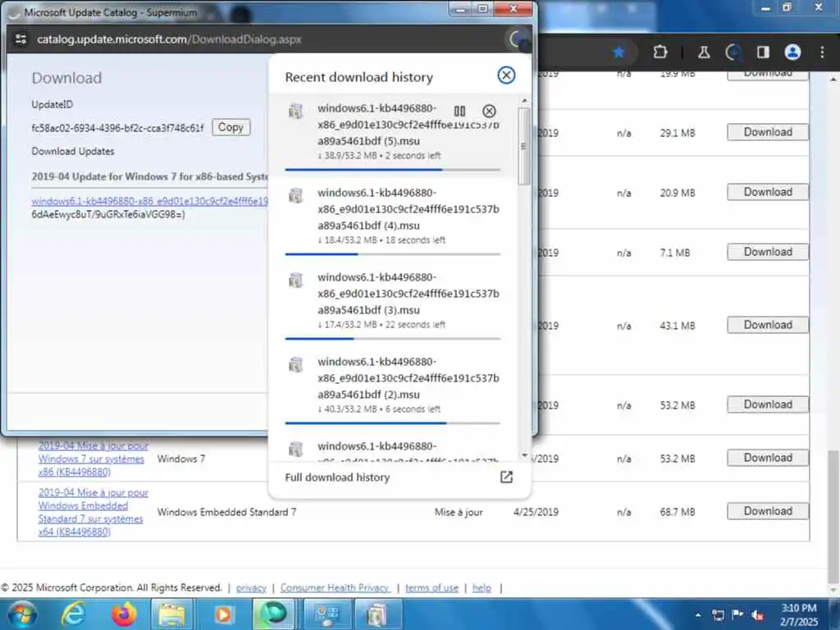Bookmark this page with star icon
Screen dimensions: 840x630
point(619,52)
